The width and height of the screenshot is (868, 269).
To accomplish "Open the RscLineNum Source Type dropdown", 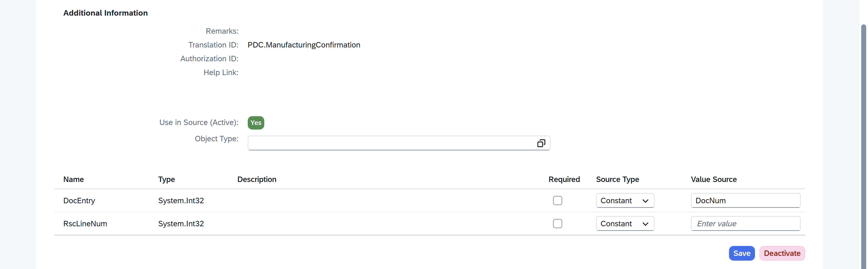I will coord(625,224).
